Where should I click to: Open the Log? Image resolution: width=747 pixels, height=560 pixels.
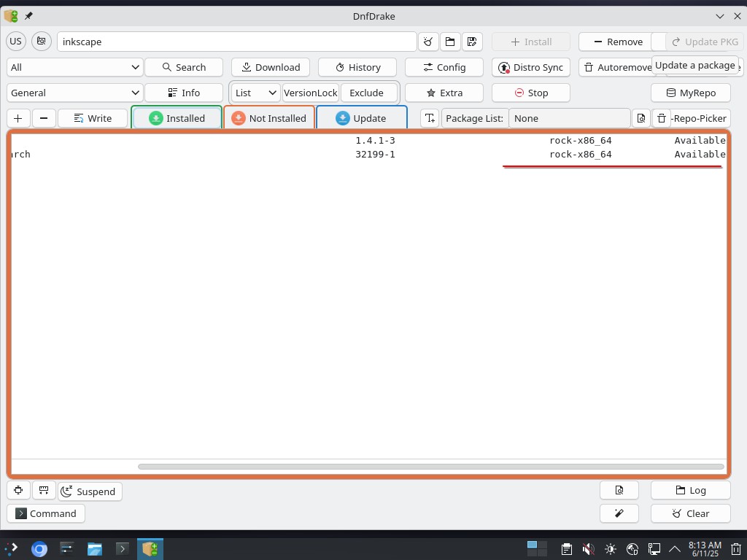(690, 491)
